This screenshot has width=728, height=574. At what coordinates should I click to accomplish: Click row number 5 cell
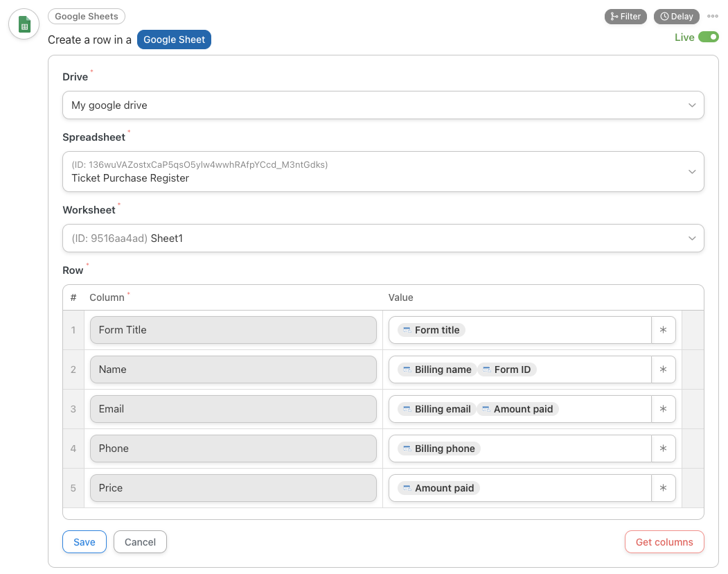click(73, 488)
